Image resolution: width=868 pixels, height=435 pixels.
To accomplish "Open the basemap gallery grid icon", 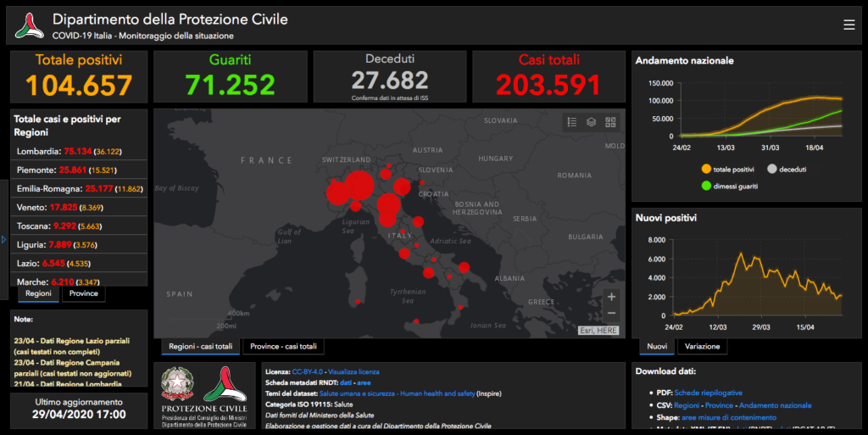I will pyautogui.click(x=610, y=122).
